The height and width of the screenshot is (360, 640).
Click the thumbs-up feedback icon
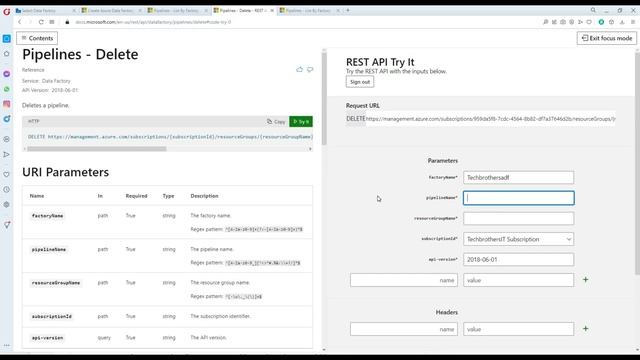tap(300, 70)
